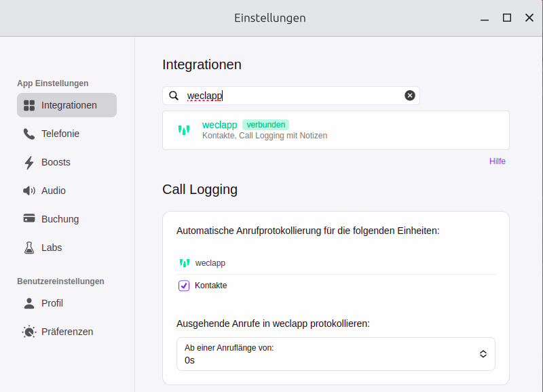Open the Hilfe link
The height and width of the screenshot is (392, 543).
click(x=498, y=161)
